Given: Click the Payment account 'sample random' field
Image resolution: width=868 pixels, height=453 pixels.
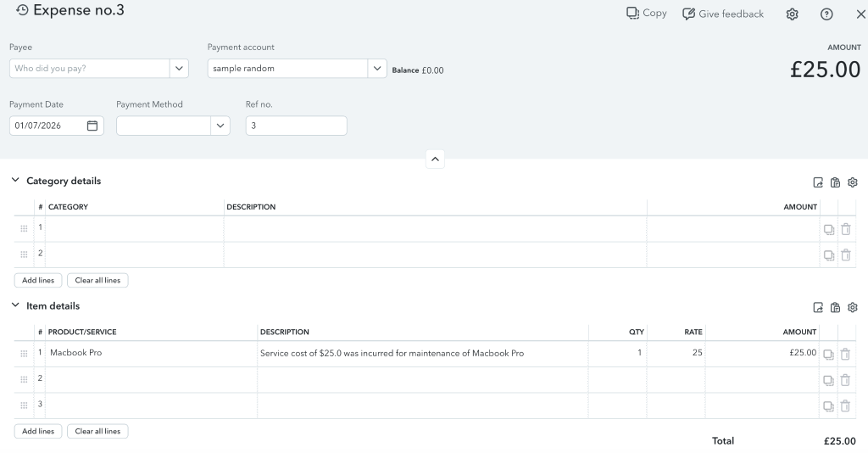Looking at the screenshot, I should point(288,69).
